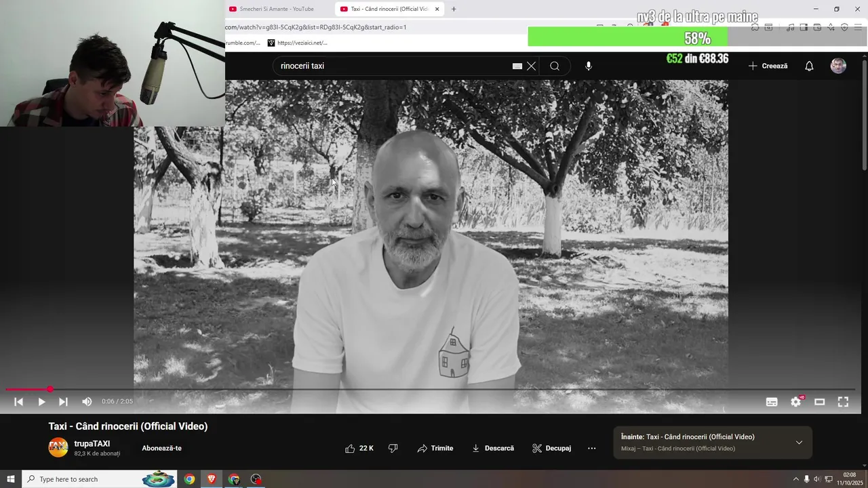Screen dimensions: 868x488
Task: Open the veziaici.net bookmark
Action: (298, 43)
